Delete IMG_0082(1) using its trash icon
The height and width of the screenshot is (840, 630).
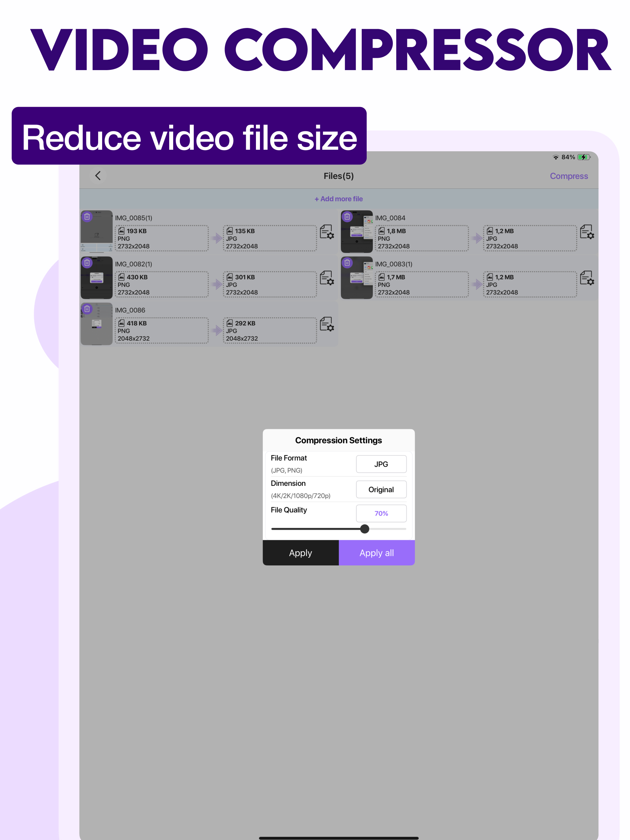click(87, 263)
